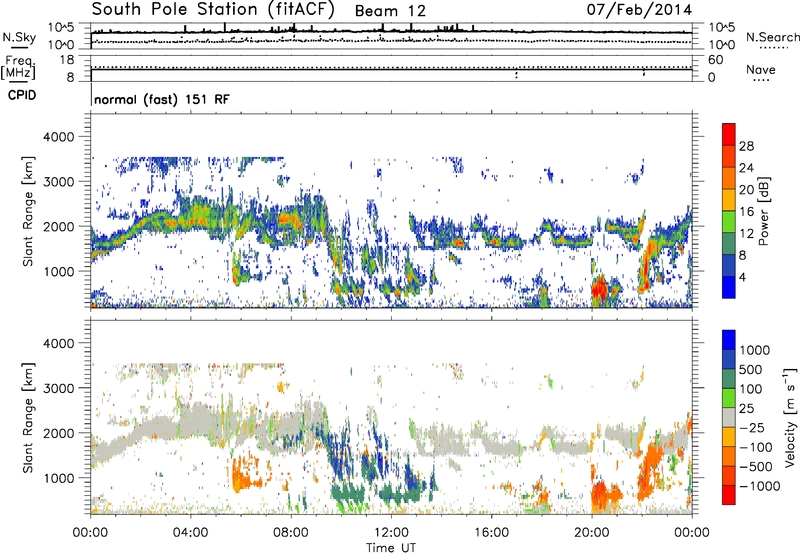Click the velocity colorbar "1000" tick label

755,350
